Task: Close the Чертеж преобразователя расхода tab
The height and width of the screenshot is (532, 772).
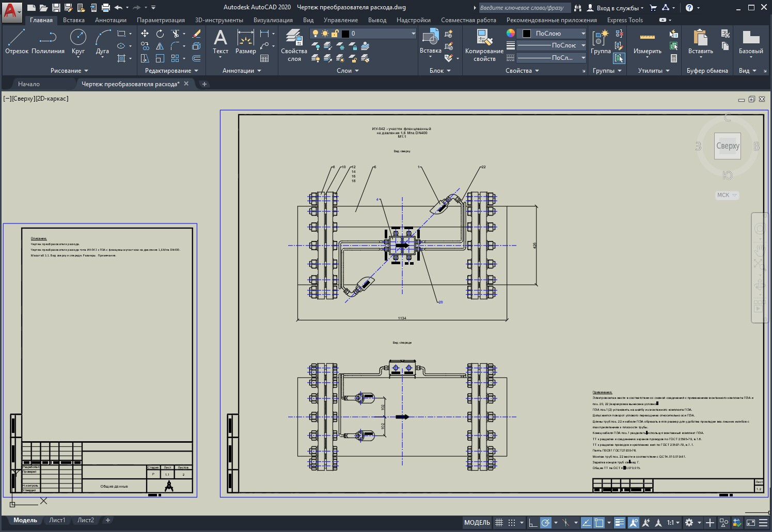Action: [x=186, y=84]
